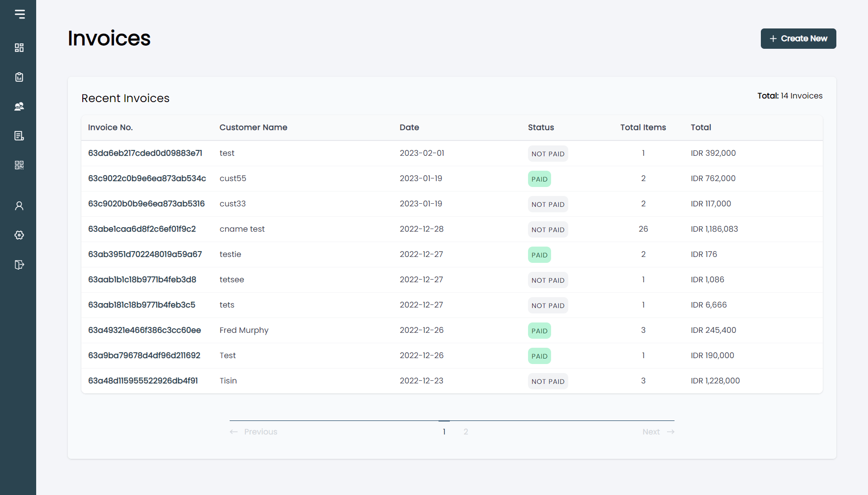Open invoice 63ab3951d702248019a59a67
868x495 pixels.
(145, 254)
